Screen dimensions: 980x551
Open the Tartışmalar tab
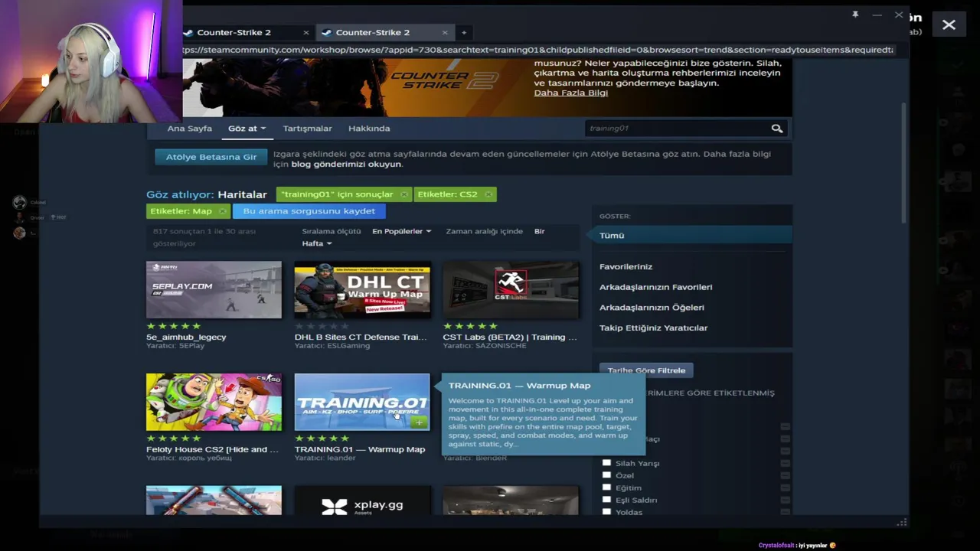[x=307, y=129]
